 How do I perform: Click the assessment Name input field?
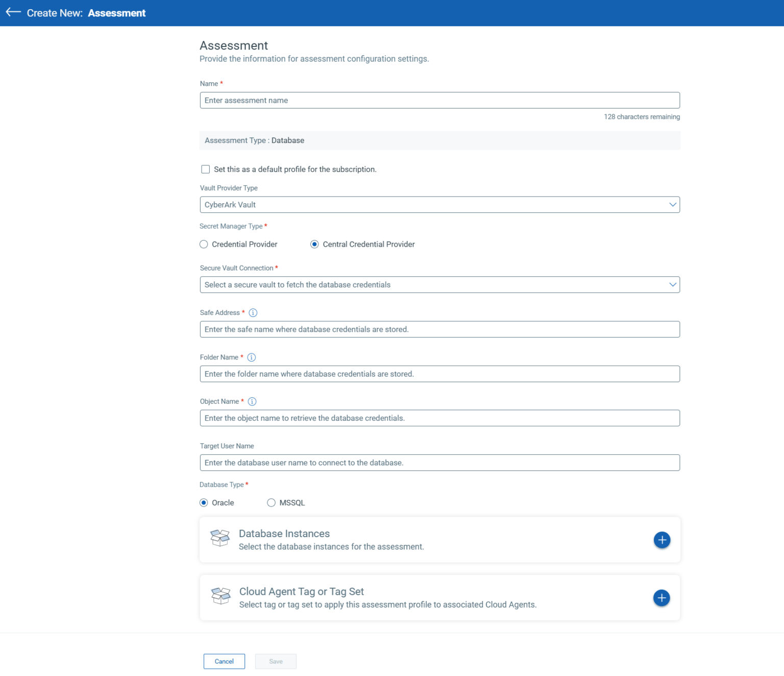[439, 100]
